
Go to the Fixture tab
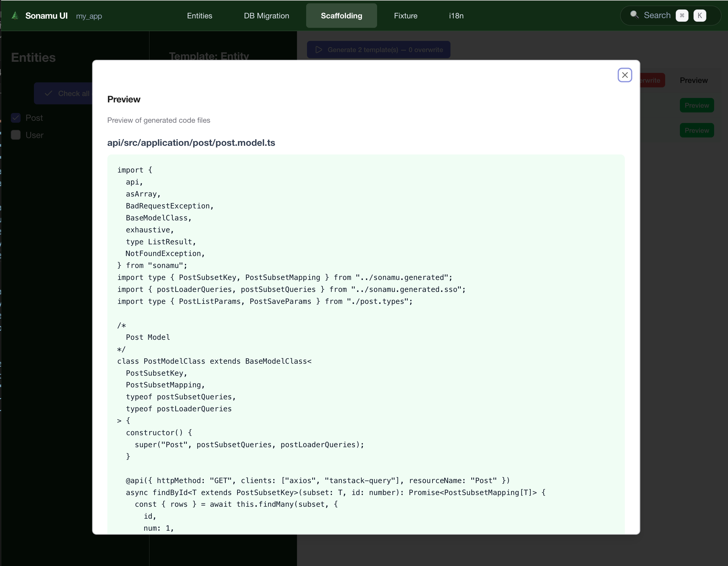coord(405,16)
